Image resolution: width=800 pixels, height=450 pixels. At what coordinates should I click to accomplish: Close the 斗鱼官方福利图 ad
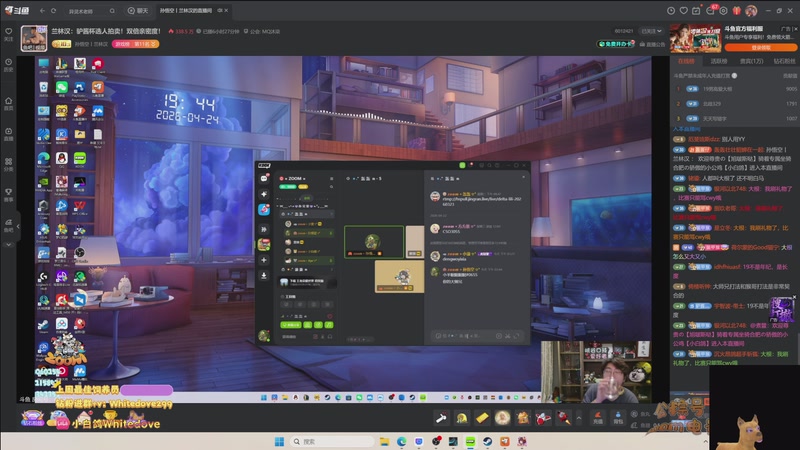795,29
